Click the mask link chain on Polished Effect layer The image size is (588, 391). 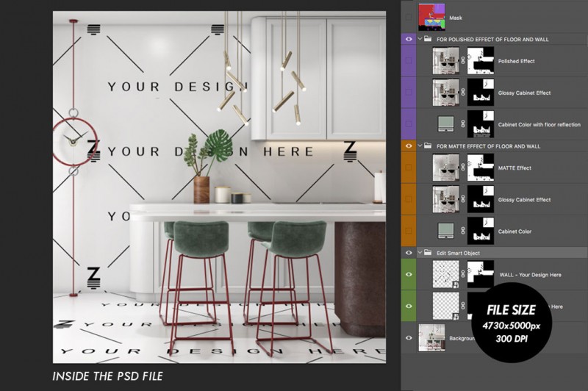click(x=463, y=61)
